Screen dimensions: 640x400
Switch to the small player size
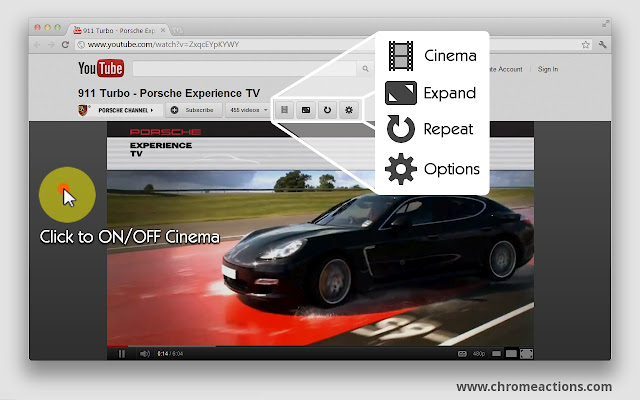496,354
